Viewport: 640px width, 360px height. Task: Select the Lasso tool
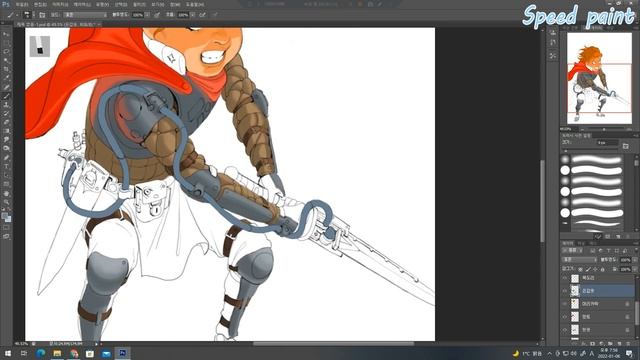pos(6,52)
